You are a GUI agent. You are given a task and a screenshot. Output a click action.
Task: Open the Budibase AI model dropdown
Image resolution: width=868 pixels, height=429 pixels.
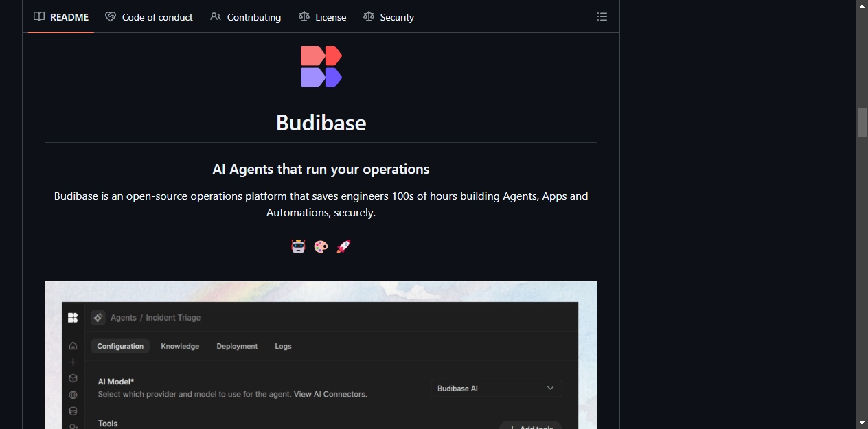click(496, 389)
